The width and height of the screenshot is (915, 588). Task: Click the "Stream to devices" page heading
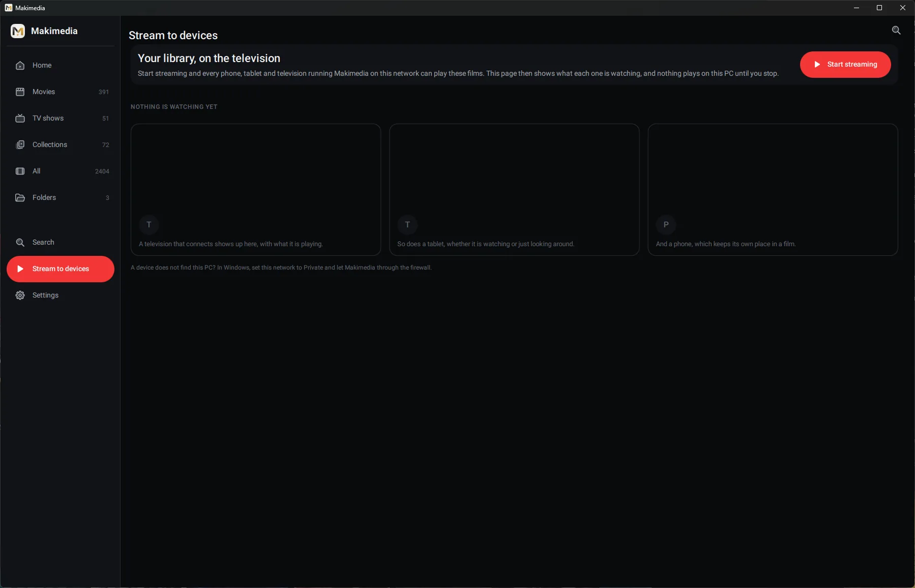pos(173,36)
